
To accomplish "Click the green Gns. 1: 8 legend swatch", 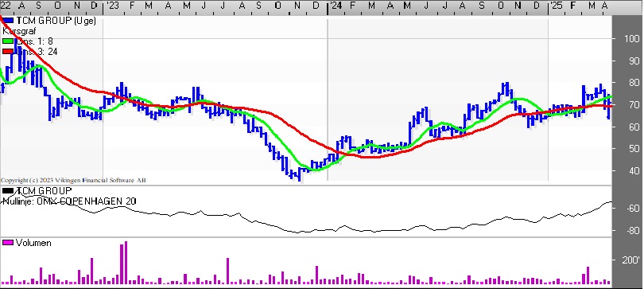I will click(x=8, y=41).
